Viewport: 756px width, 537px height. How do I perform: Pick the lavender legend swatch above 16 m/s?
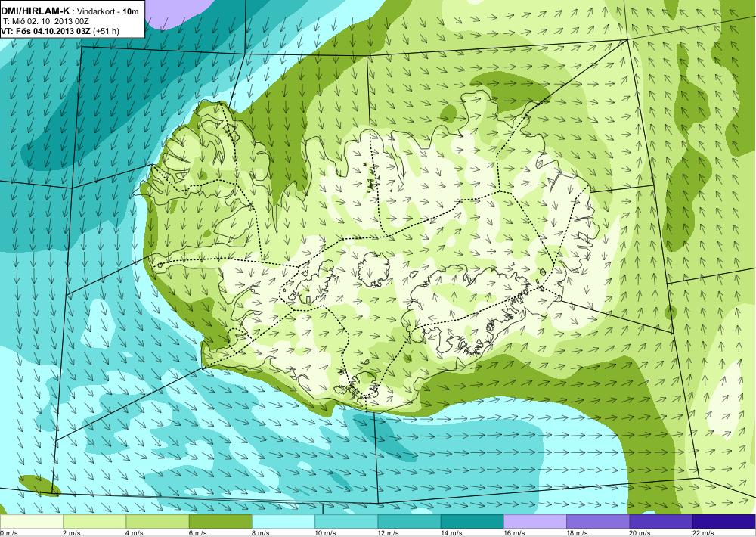point(535,522)
